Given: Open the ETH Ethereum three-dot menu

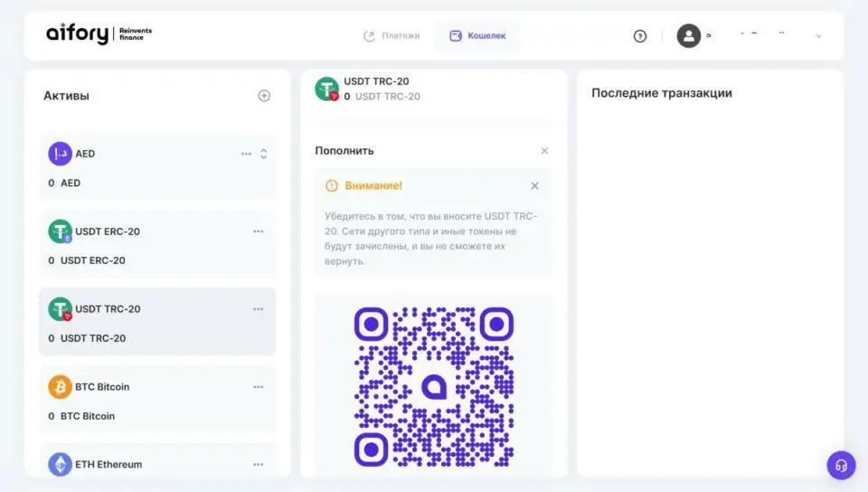Looking at the screenshot, I should [x=258, y=464].
